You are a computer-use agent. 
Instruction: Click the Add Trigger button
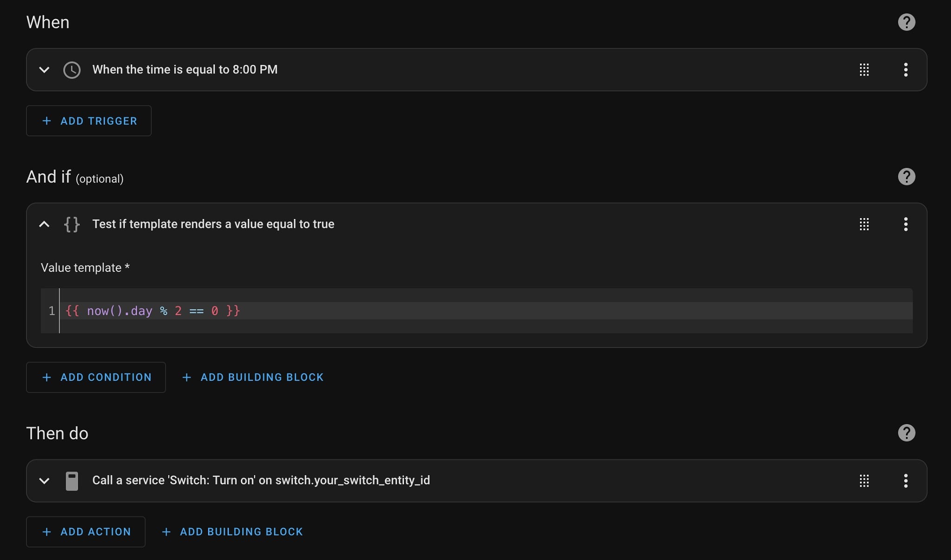click(89, 121)
